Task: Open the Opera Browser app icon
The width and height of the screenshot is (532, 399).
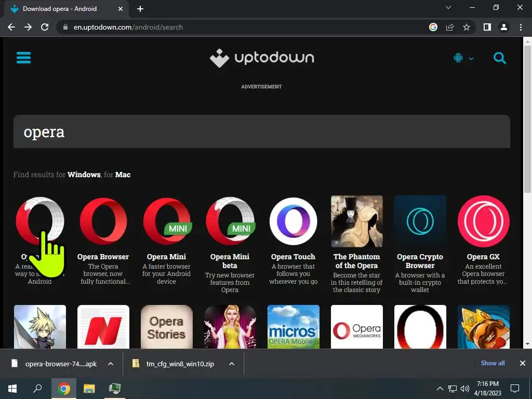Action: [x=103, y=221]
